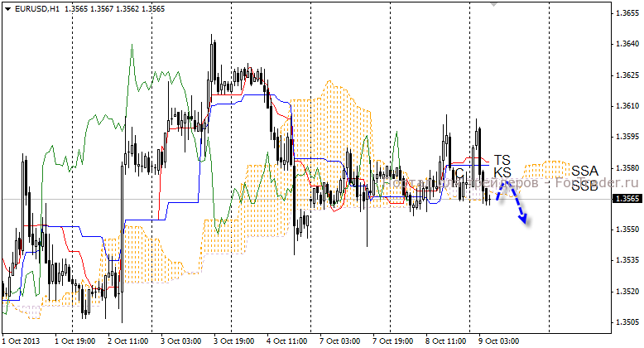Click the 1.3505 price scale label

click(627, 322)
